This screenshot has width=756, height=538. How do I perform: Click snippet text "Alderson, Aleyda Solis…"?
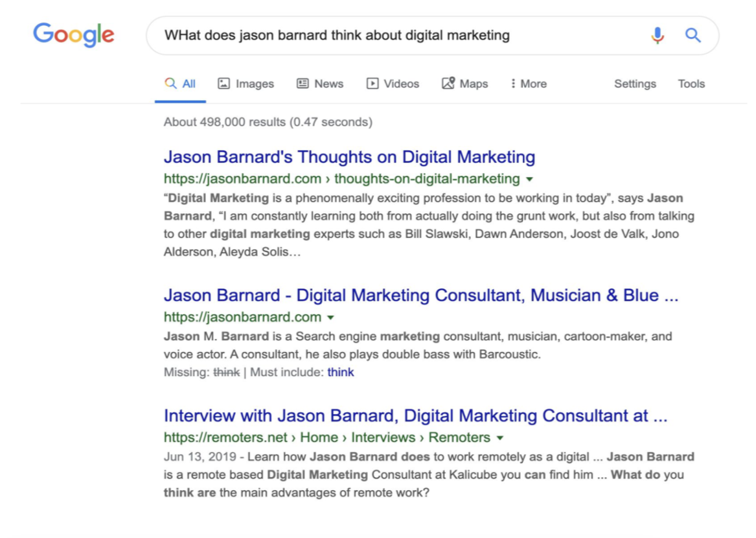(x=233, y=252)
